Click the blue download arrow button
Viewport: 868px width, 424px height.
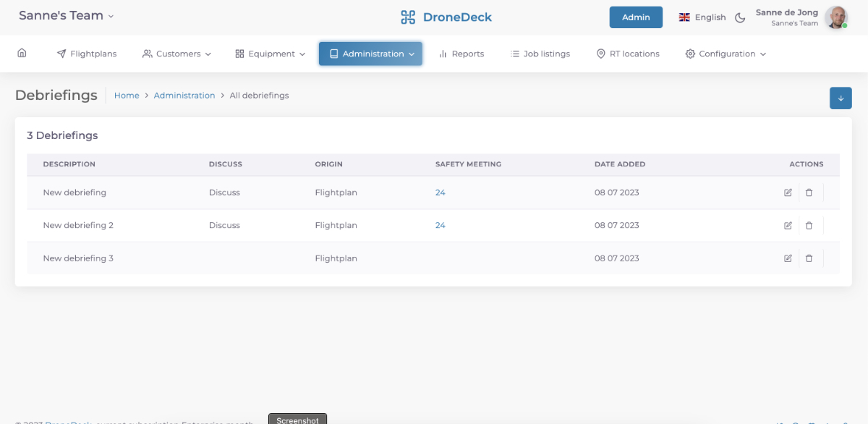[841, 98]
